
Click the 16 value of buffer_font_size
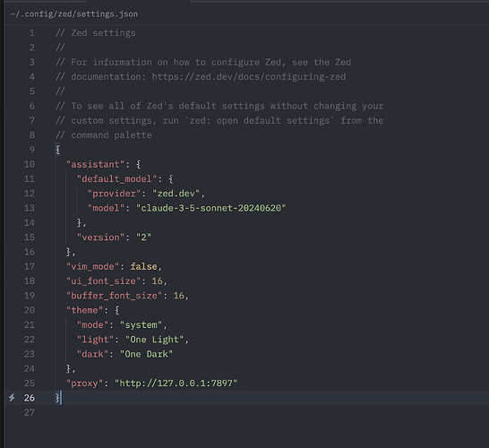pos(179,296)
